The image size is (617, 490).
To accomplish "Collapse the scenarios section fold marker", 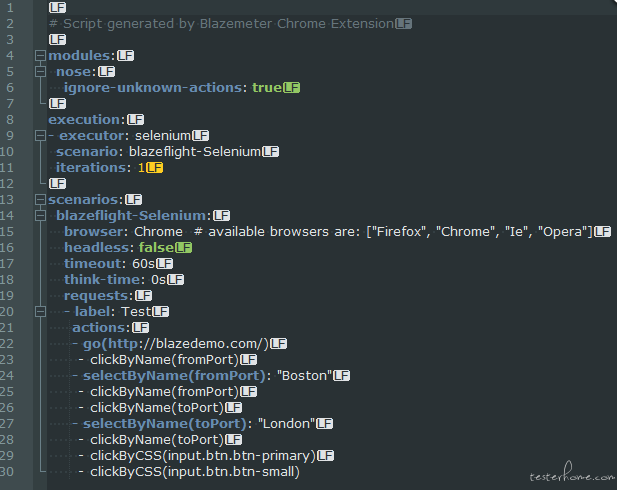I will coord(40,200).
